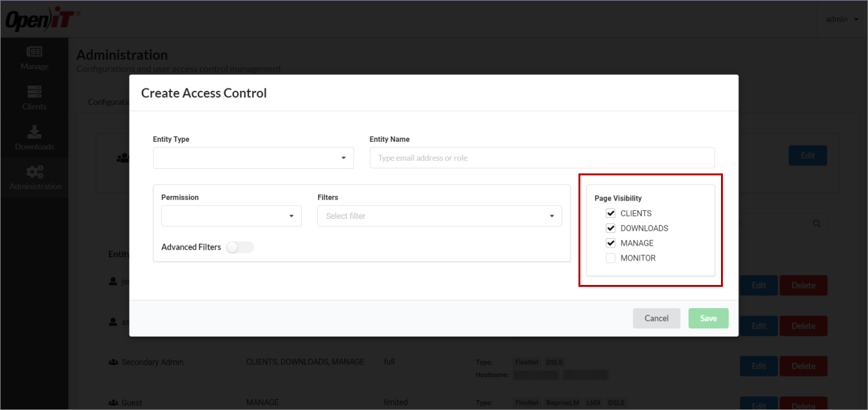Open the Entity Type dropdown

coord(253,157)
